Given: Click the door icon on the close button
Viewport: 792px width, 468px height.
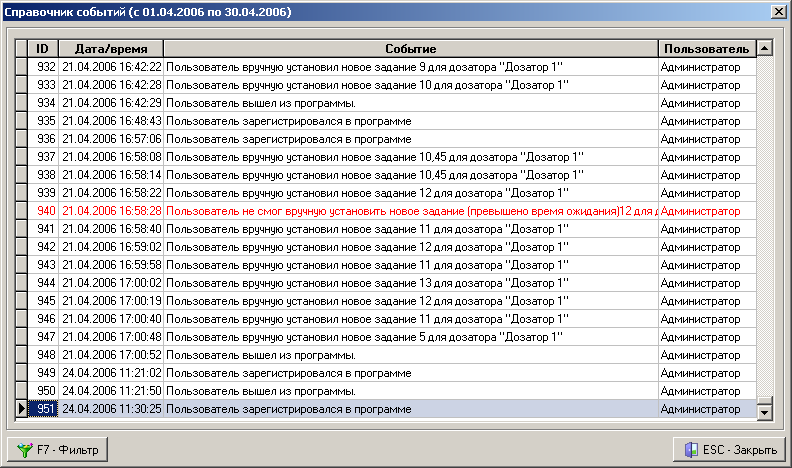Looking at the screenshot, I should [692, 450].
